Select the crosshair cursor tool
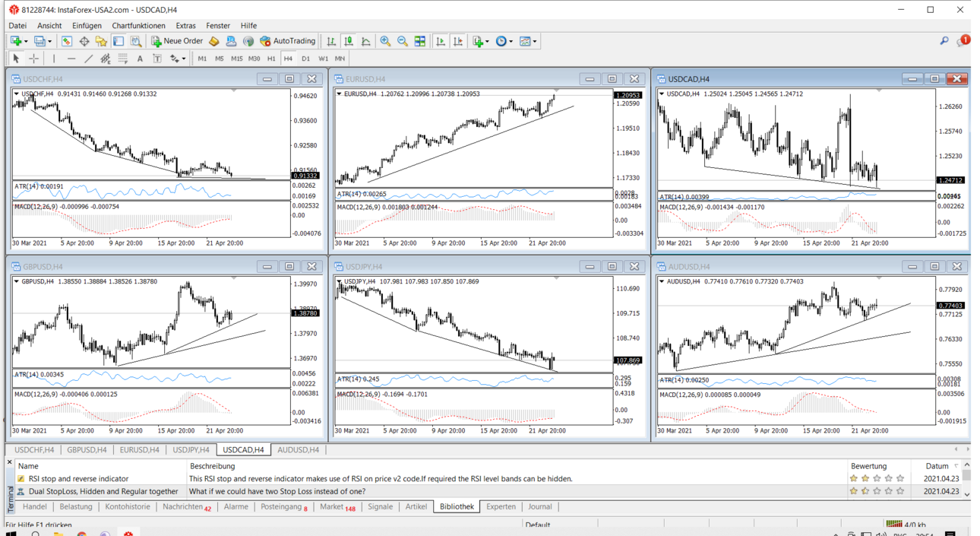Image resolution: width=980 pixels, height=536 pixels. [33, 59]
